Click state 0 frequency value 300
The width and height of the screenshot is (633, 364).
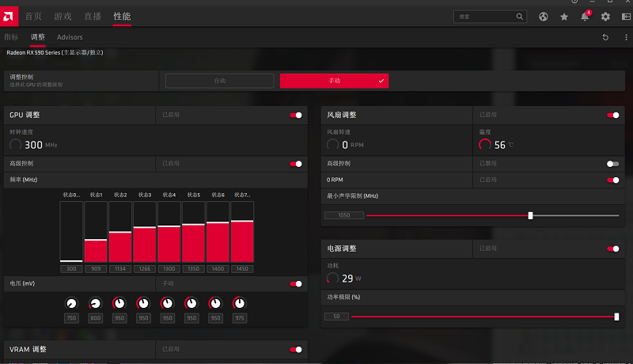[x=71, y=269]
